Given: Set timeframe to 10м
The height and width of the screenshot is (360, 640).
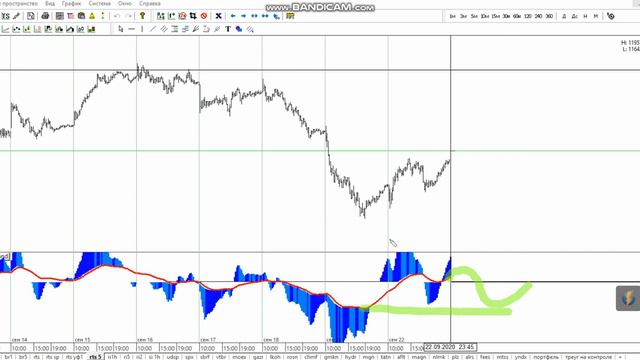Looking at the screenshot, I should [x=484, y=16].
